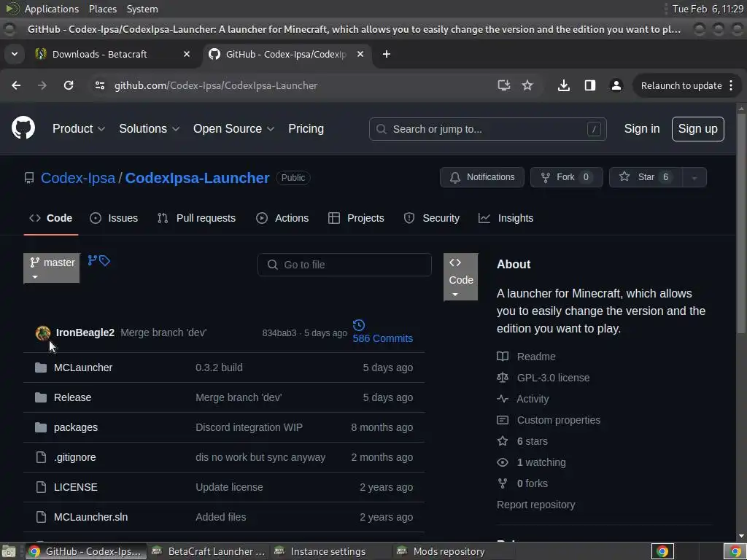Click the GitHub Octocat logo
The image size is (747, 560).
pos(23,128)
